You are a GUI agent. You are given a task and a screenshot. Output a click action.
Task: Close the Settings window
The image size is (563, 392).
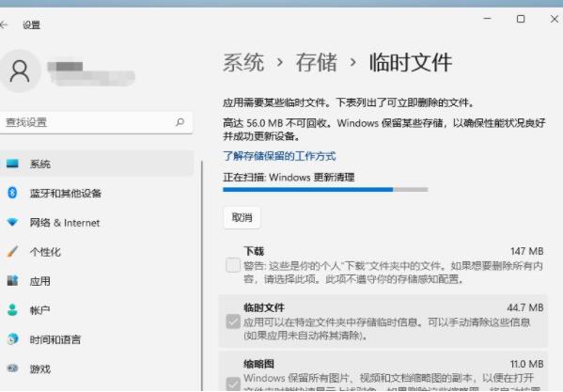(x=555, y=19)
